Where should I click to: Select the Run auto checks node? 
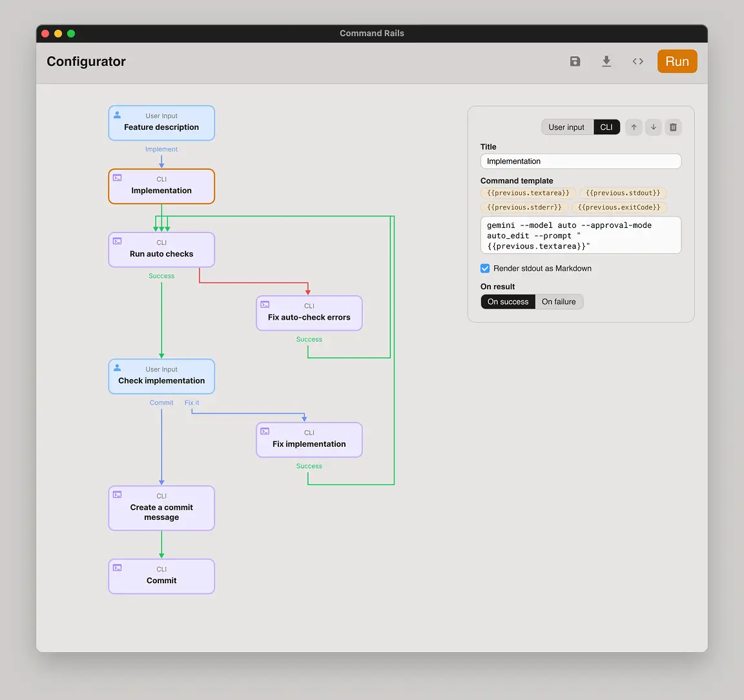(161, 250)
